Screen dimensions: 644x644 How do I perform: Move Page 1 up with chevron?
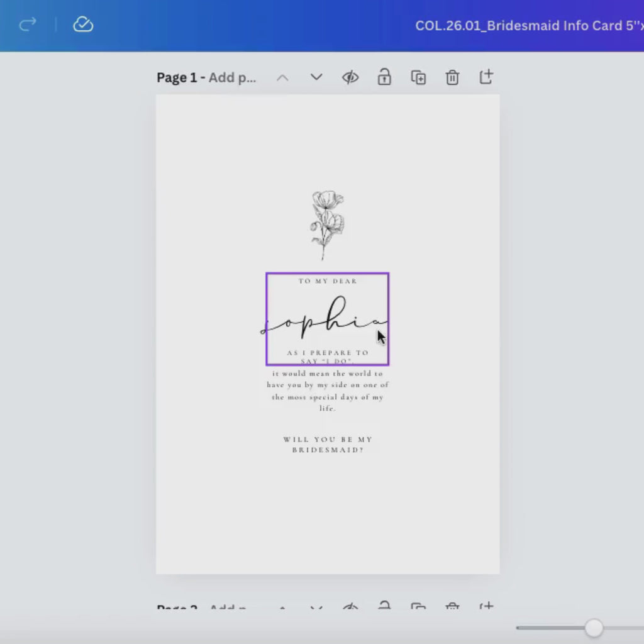(x=282, y=77)
